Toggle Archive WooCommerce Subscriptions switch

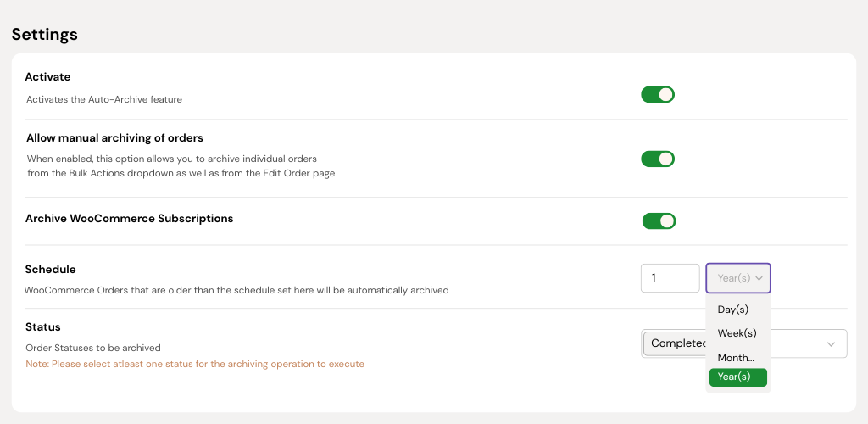tap(659, 221)
